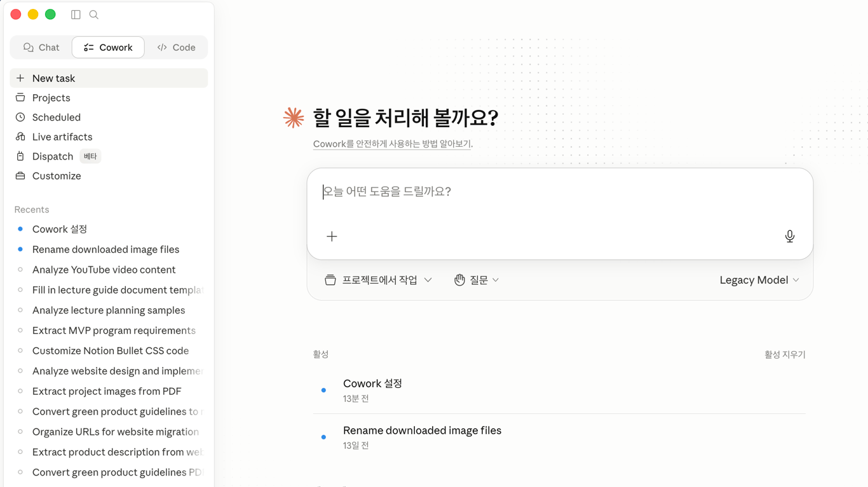Click the orange starburst logo
The width and height of the screenshot is (868, 487).
[x=294, y=118]
